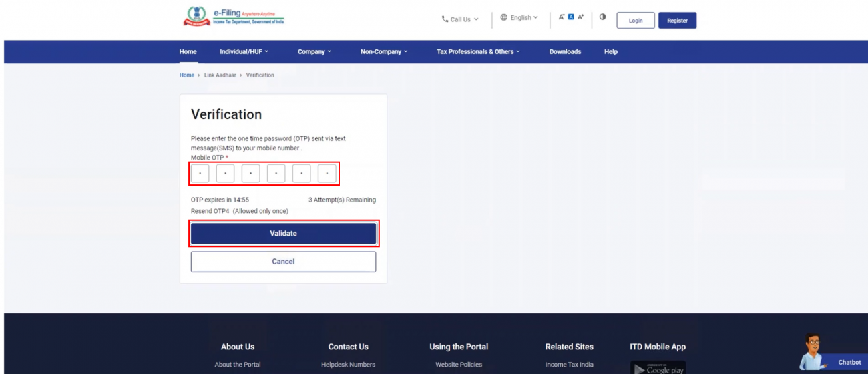868x374 pixels.
Task: Click the Register button
Action: pos(677,21)
